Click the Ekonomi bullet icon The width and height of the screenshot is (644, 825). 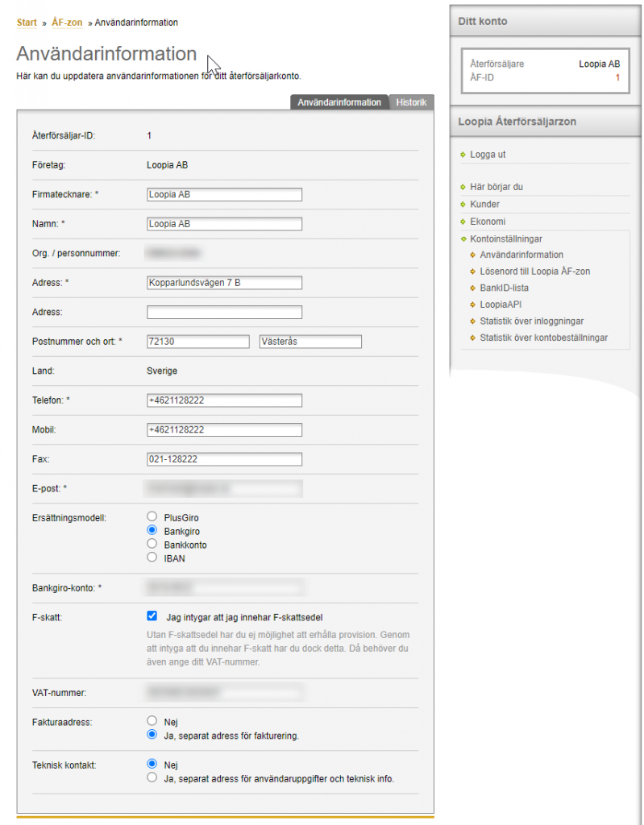pos(463,222)
